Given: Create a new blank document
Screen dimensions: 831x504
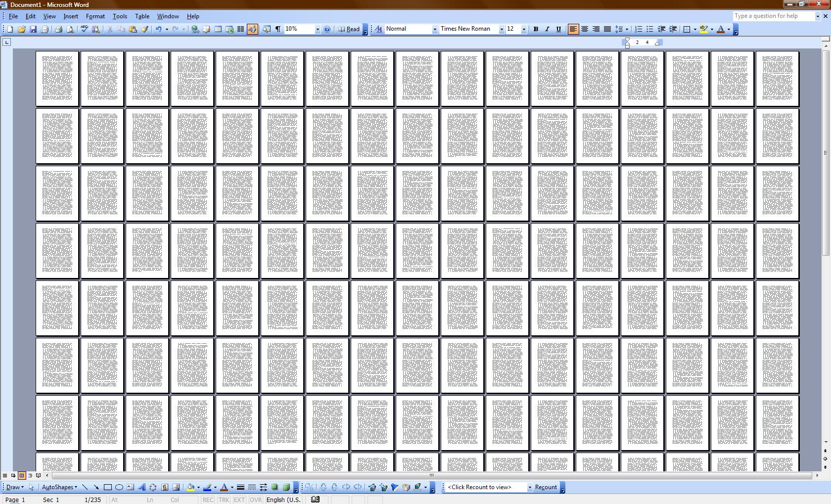Looking at the screenshot, I should point(10,29).
